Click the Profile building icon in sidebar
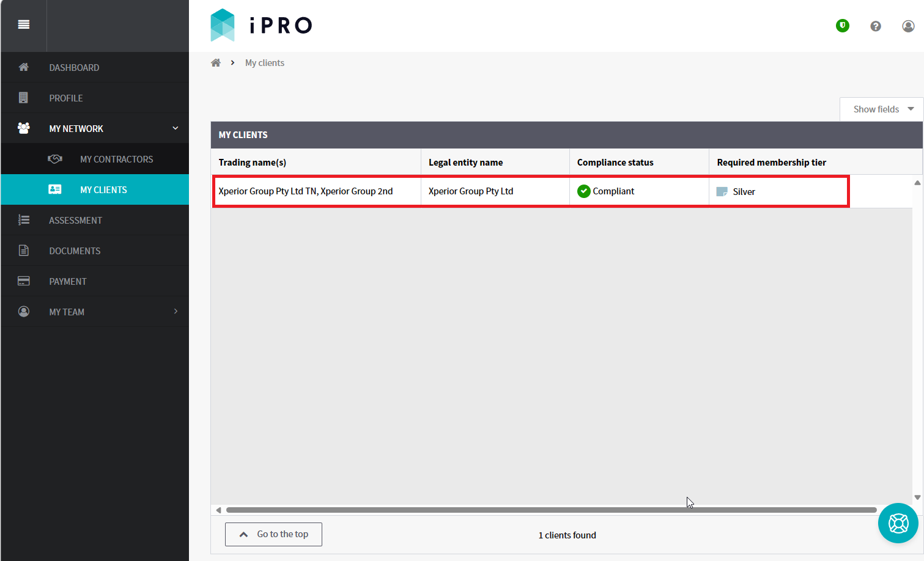The width and height of the screenshot is (924, 561). [24, 98]
